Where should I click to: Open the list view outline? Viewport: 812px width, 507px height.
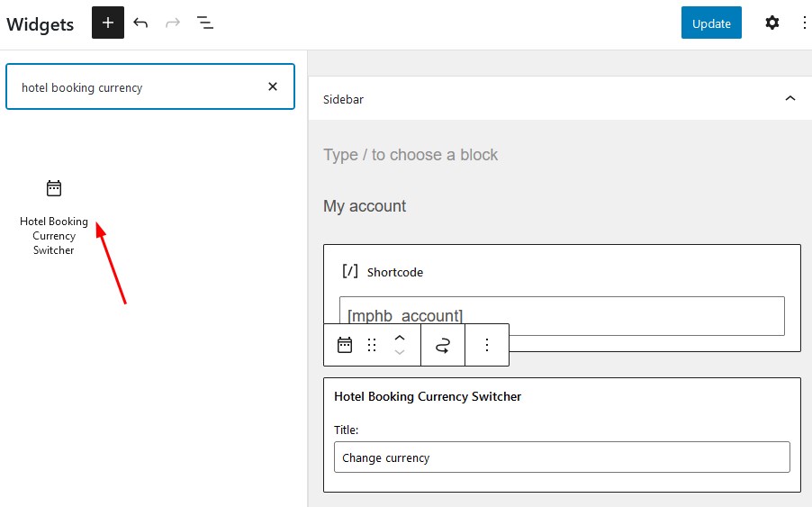point(205,23)
